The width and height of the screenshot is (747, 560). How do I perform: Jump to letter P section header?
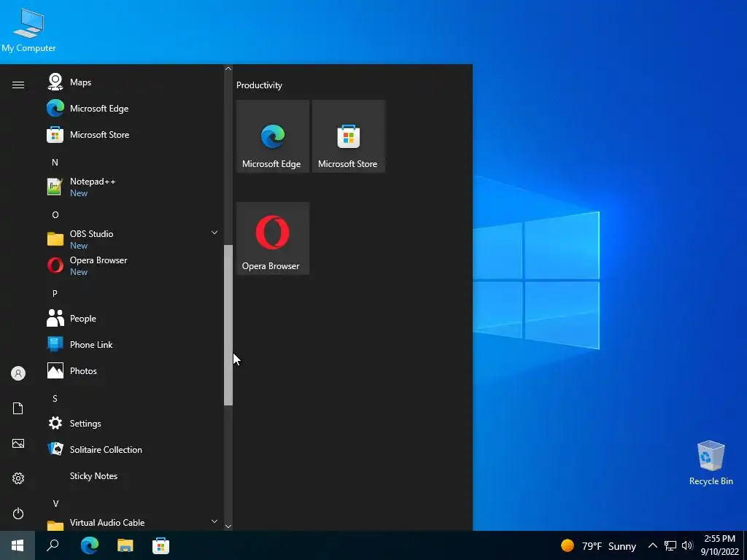tap(55, 293)
